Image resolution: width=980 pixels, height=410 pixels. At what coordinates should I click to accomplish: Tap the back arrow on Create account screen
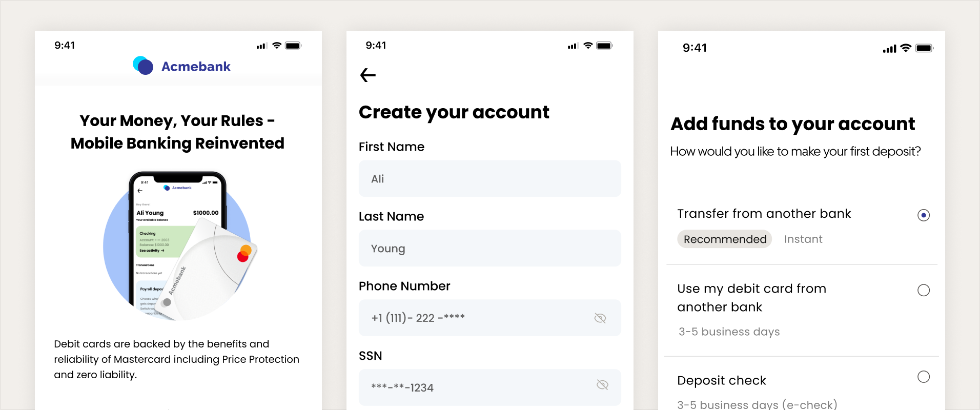pos(368,75)
